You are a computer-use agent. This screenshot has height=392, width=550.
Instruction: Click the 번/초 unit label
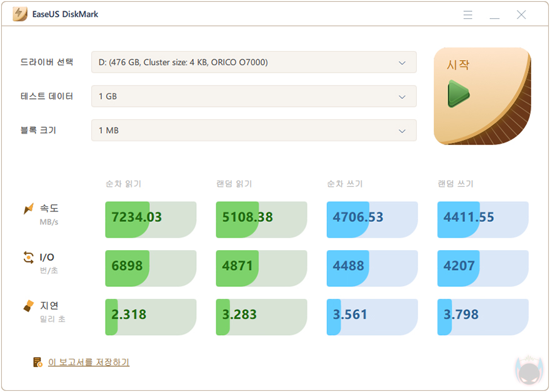49,271
